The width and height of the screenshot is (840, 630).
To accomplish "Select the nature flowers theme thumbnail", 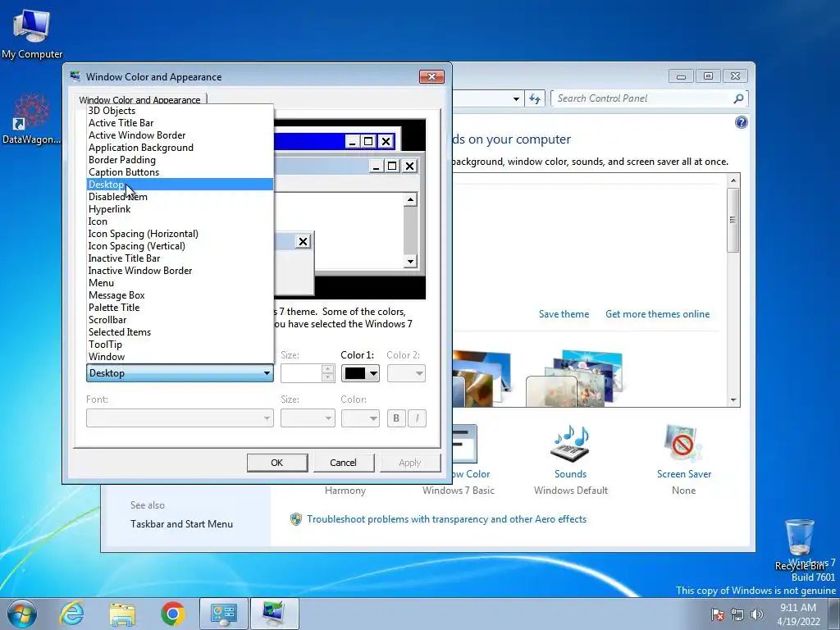I will click(575, 377).
